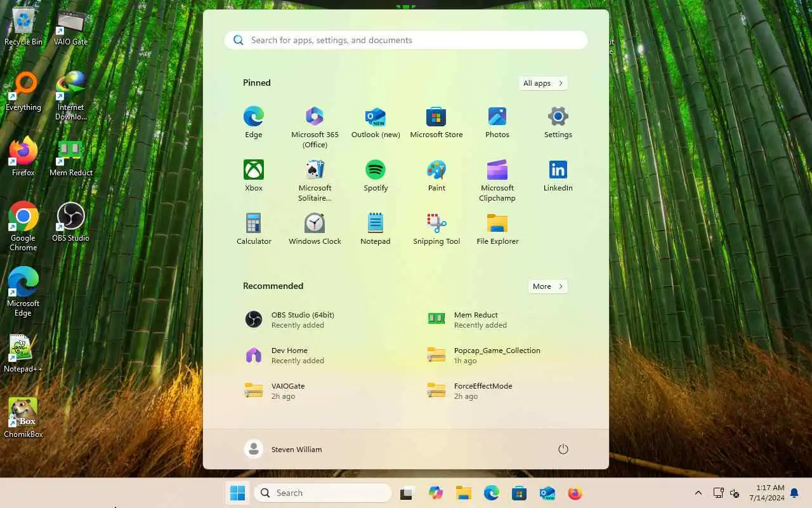Launch the Calculator app
Image resolution: width=812 pixels, height=508 pixels.
(254, 229)
